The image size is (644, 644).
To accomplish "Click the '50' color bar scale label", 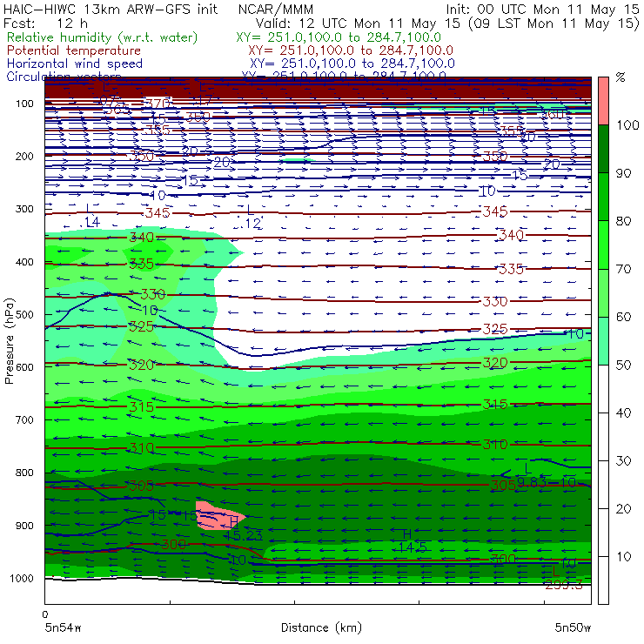I will [x=623, y=366].
